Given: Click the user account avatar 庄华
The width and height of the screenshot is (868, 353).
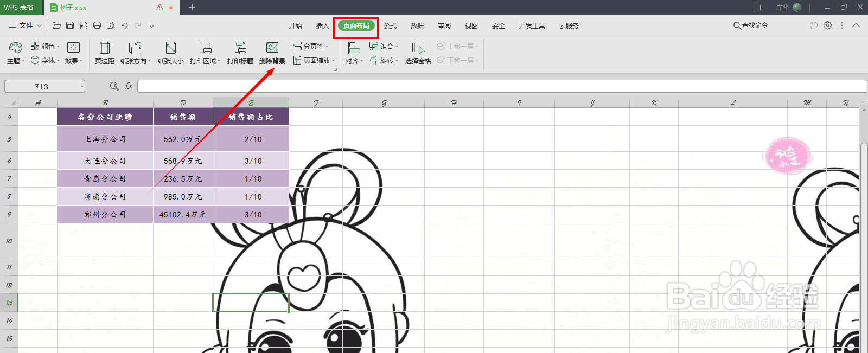Looking at the screenshot, I should (789, 8).
